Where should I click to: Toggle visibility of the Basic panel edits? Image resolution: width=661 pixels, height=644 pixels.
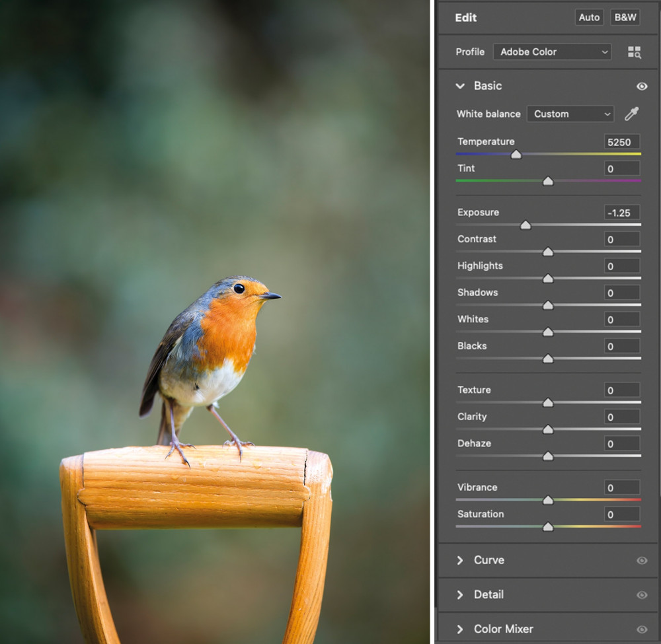coord(642,87)
